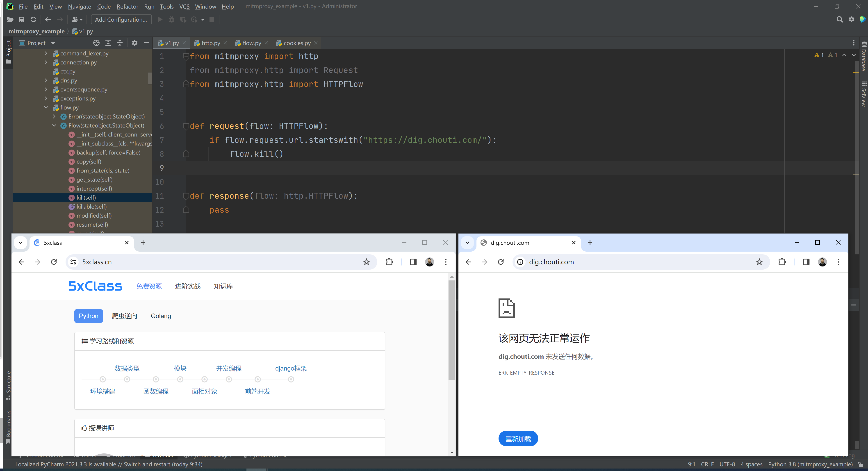Open tab search dropdown in 5xclass window
Viewport: 868px width, 471px height.
coord(21,243)
